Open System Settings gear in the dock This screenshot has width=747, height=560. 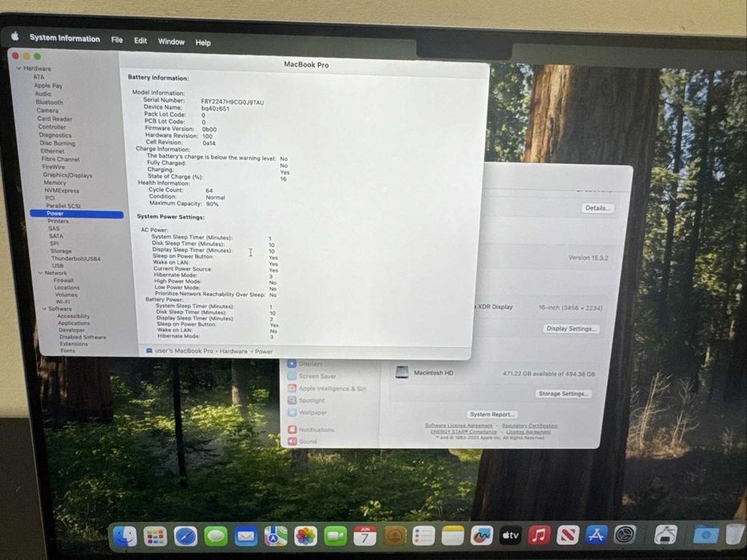625,535
